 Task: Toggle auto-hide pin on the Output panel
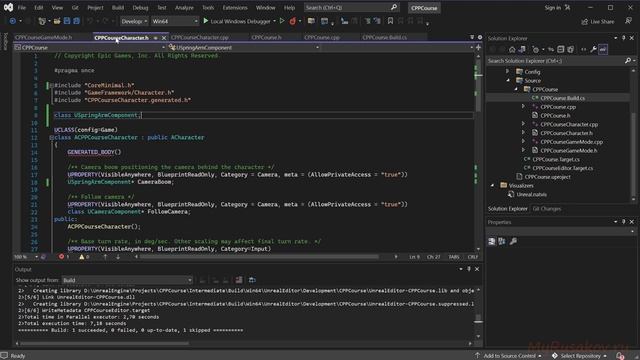pos(469,269)
